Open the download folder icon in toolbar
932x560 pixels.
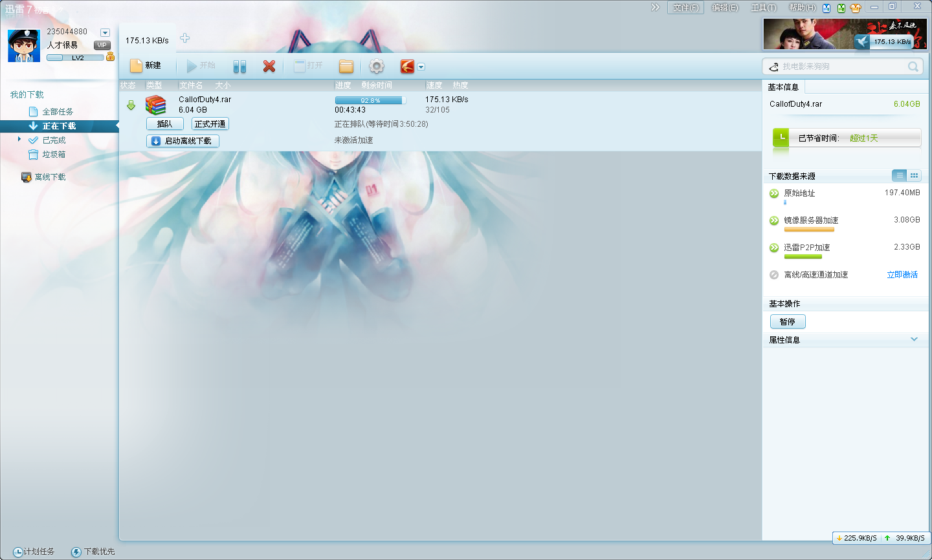point(346,66)
